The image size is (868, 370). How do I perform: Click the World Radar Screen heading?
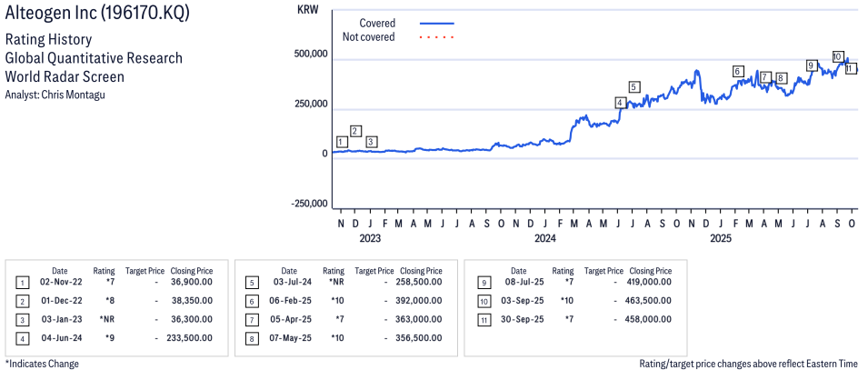pyautogui.click(x=69, y=77)
